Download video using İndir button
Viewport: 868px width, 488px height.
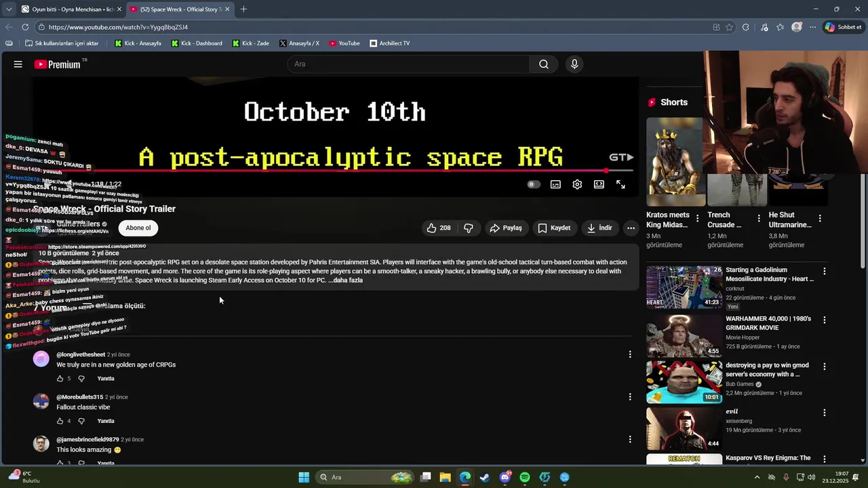pyautogui.click(x=599, y=228)
